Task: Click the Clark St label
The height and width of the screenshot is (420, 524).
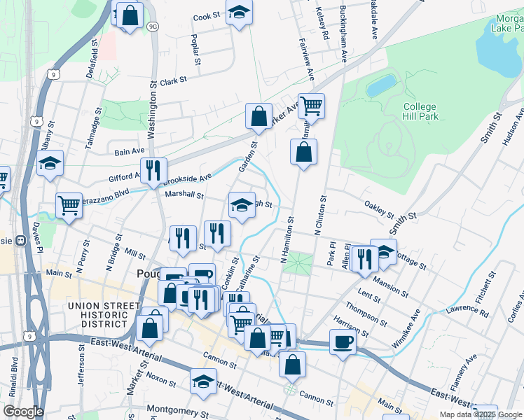Action: 174,81
